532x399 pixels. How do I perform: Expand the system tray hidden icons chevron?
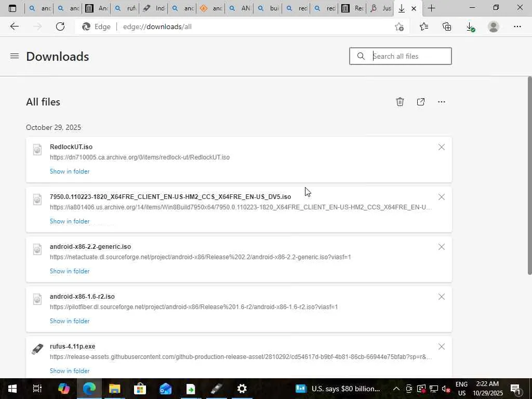pos(396,389)
